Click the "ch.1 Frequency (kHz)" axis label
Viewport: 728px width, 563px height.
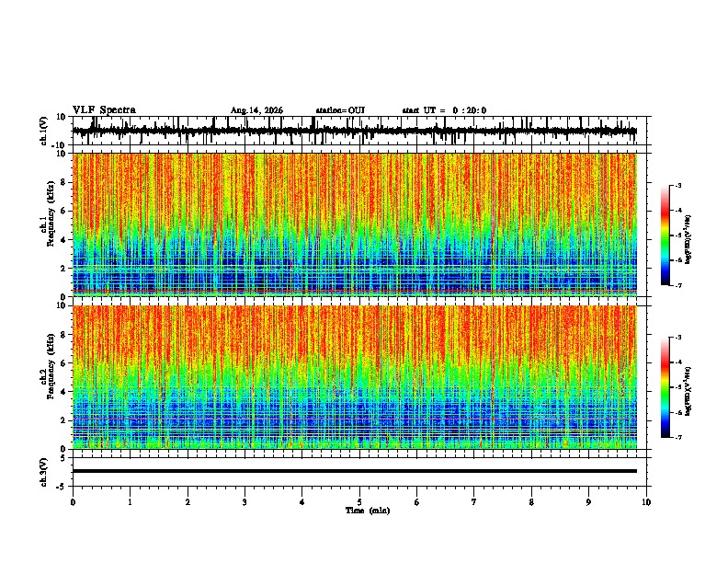[48, 213]
